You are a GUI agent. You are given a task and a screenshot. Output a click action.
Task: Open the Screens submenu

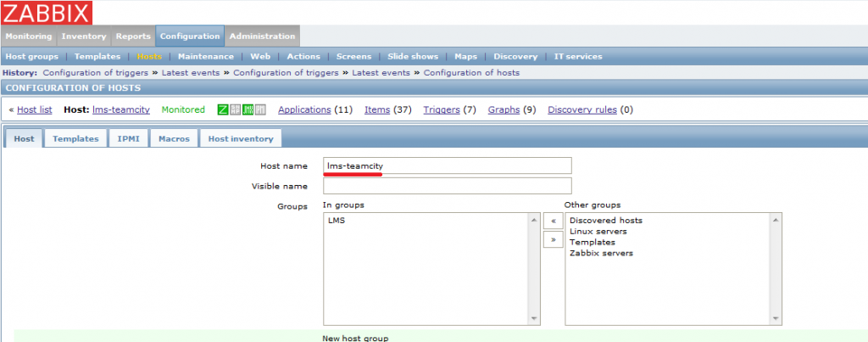[x=353, y=57]
